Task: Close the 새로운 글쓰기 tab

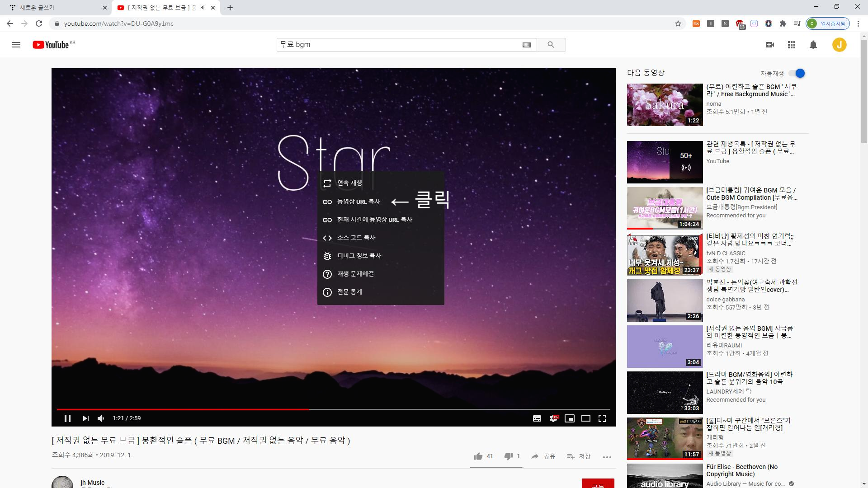Action: coord(104,8)
